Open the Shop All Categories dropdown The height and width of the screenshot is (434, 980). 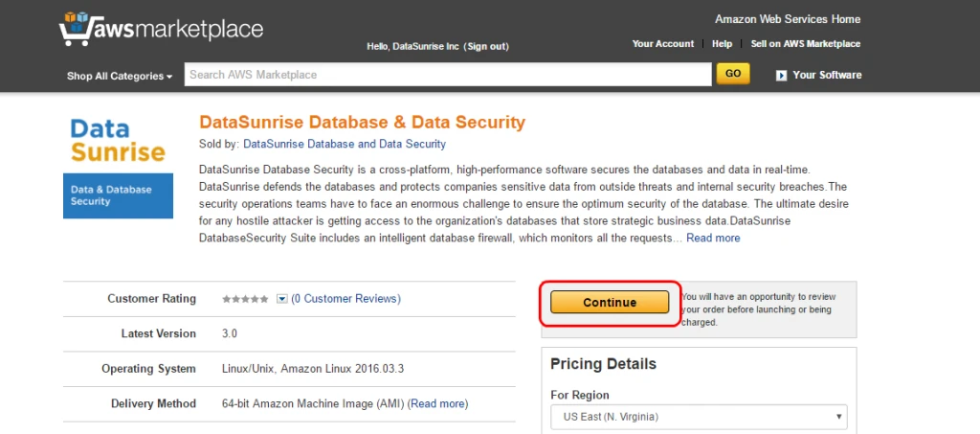pyautogui.click(x=120, y=76)
